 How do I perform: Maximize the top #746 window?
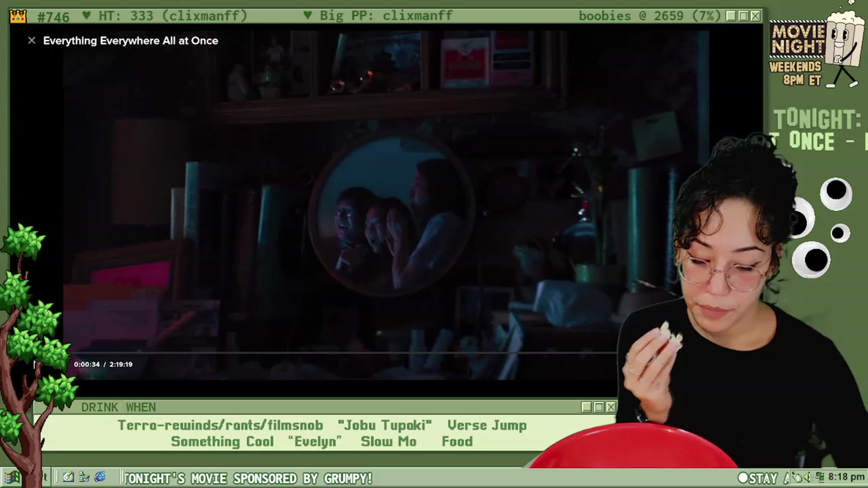tap(743, 16)
